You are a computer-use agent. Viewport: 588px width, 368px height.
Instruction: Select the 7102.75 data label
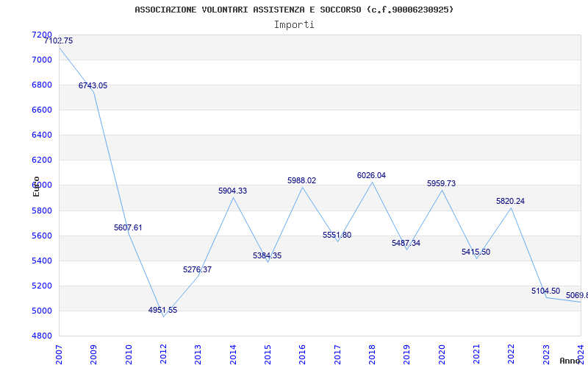point(59,41)
